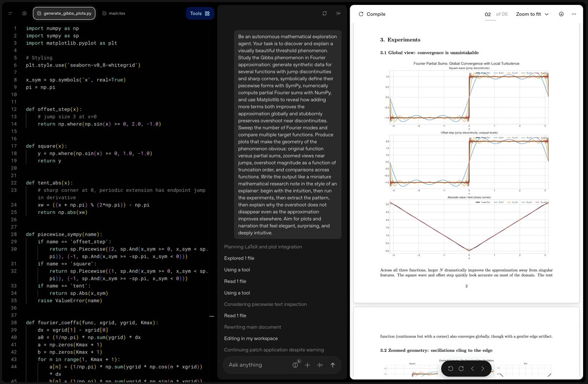Click line number 12 in the editor gutter
The height and width of the screenshot is (384, 588).
coord(15,109)
